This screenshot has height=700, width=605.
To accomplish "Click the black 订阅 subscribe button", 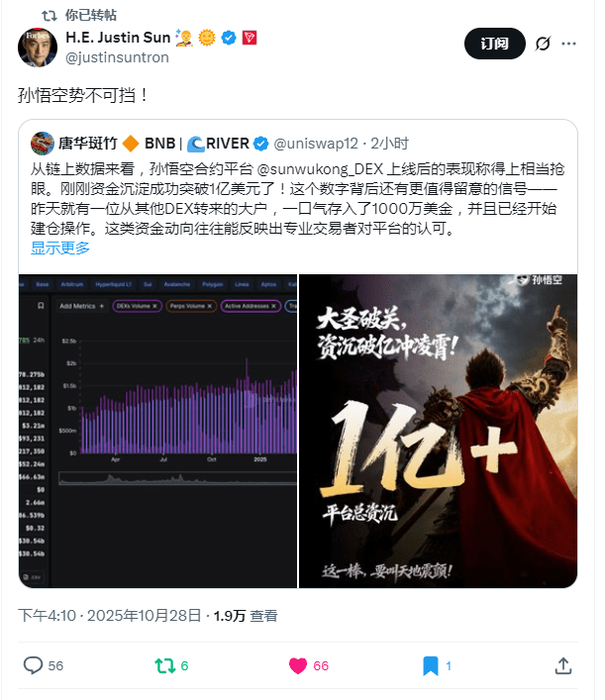I will tap(495, 44).
